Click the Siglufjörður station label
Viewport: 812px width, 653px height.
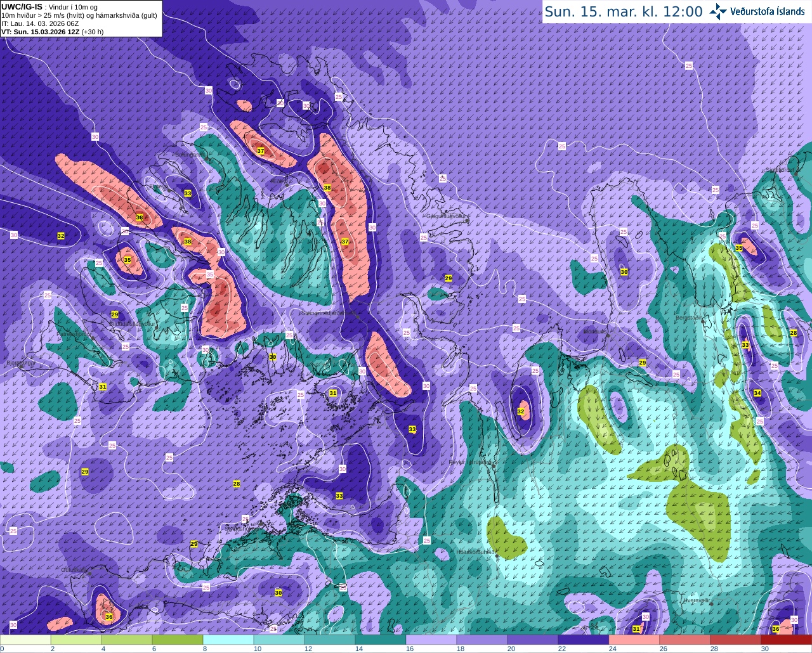pos(780,170)
